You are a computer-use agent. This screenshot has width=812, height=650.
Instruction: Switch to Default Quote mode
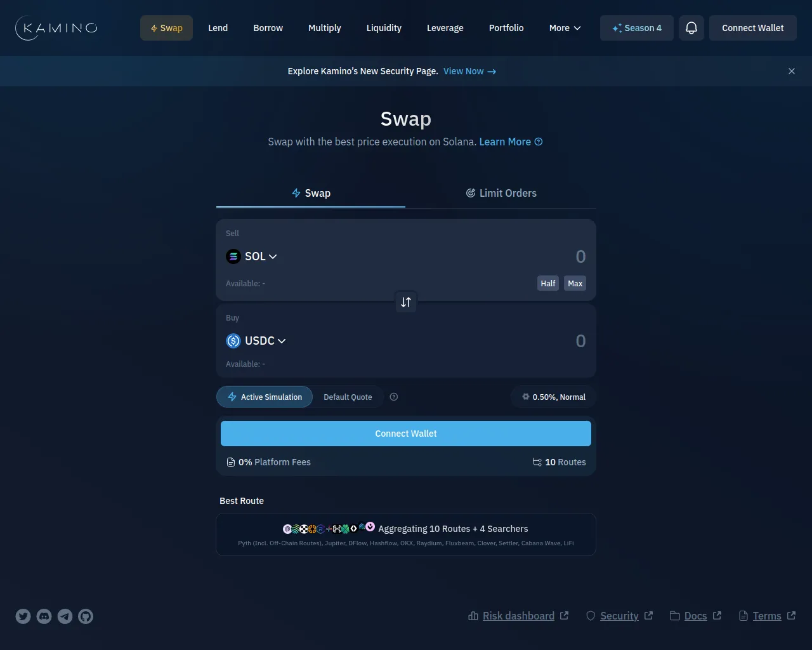[348, 397]
